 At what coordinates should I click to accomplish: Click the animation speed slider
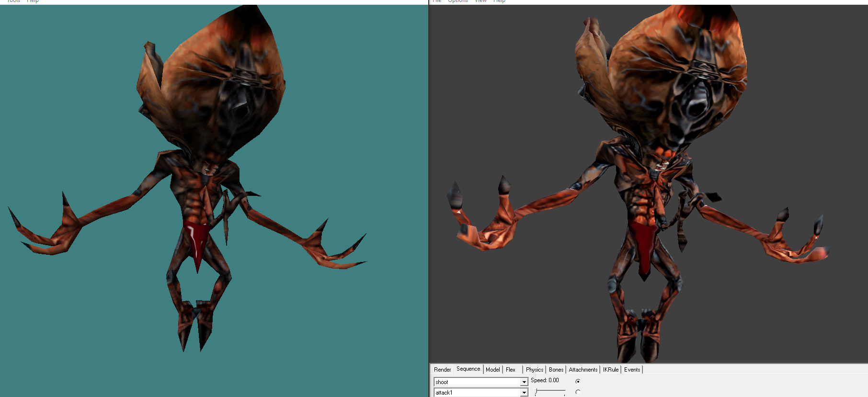550,392
